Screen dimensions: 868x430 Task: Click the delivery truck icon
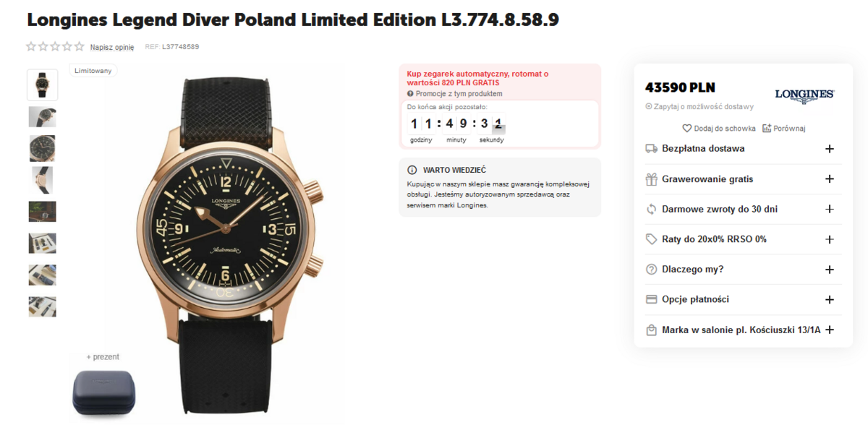[x=651, y=149]
